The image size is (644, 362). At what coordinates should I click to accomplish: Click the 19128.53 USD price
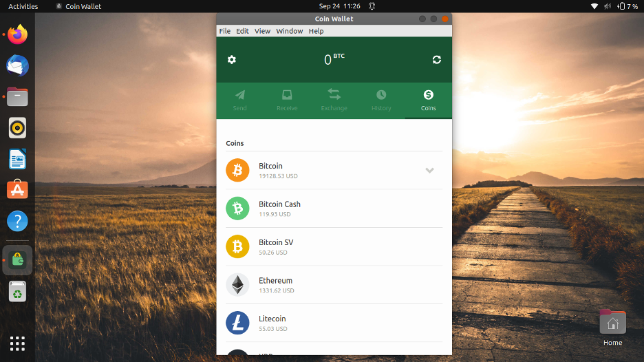[278, 176]
